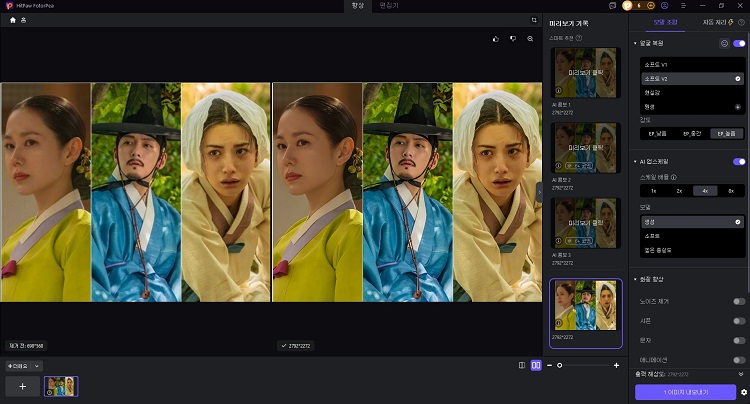Zoom in with the plus icon
Screen dimensions: 750x404
(x=617, y=365)
